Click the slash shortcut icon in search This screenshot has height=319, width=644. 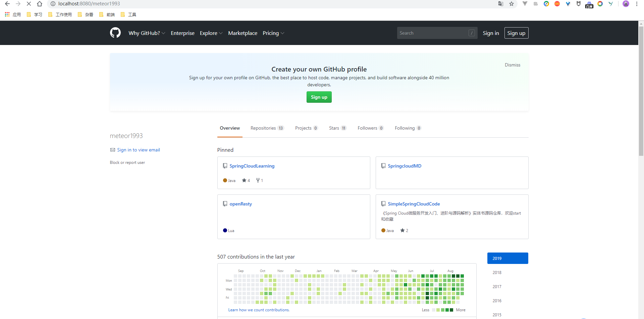(x=472, y=33)
